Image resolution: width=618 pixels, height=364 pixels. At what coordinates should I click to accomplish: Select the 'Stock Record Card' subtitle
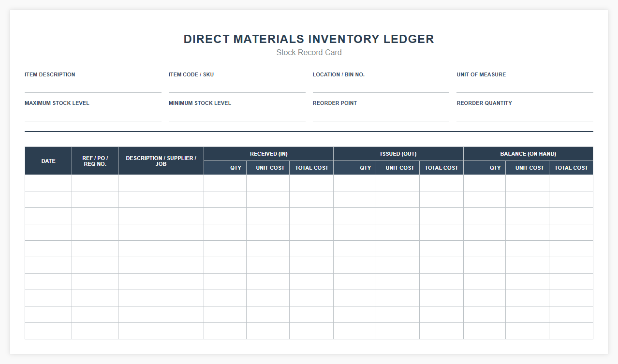(x=309, y=52)
